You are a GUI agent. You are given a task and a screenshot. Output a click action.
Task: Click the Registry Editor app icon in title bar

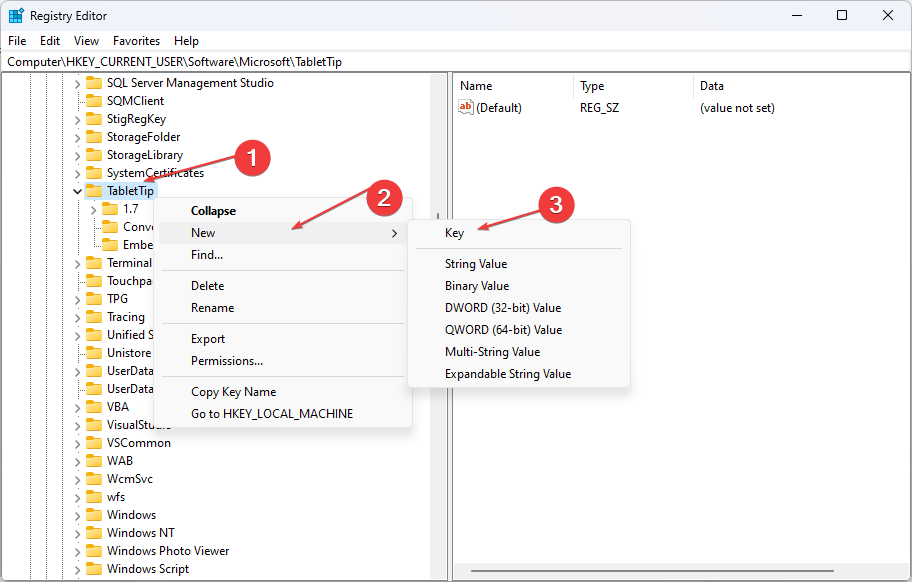click(16, 16)
